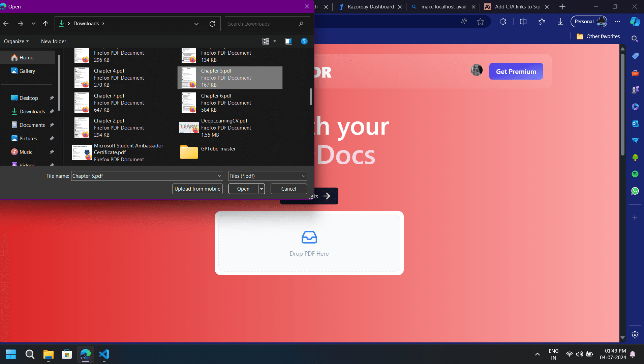Open browser Downloads icon in toolbar
This screenshot has width=644, height=364.
(x=560, y=22)
